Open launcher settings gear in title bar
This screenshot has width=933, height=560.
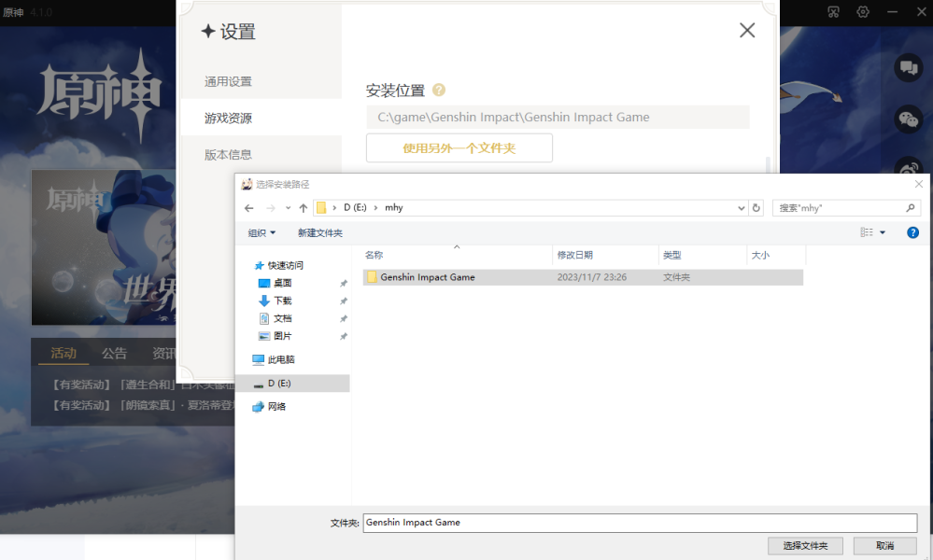[863, 12]
